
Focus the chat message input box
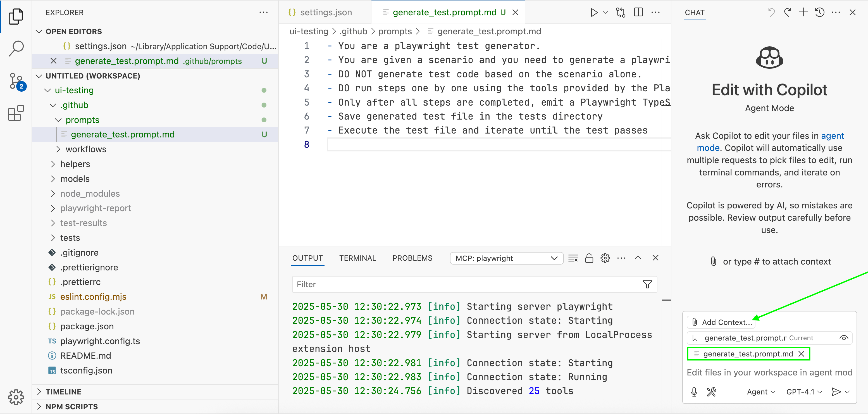(770, 372)
